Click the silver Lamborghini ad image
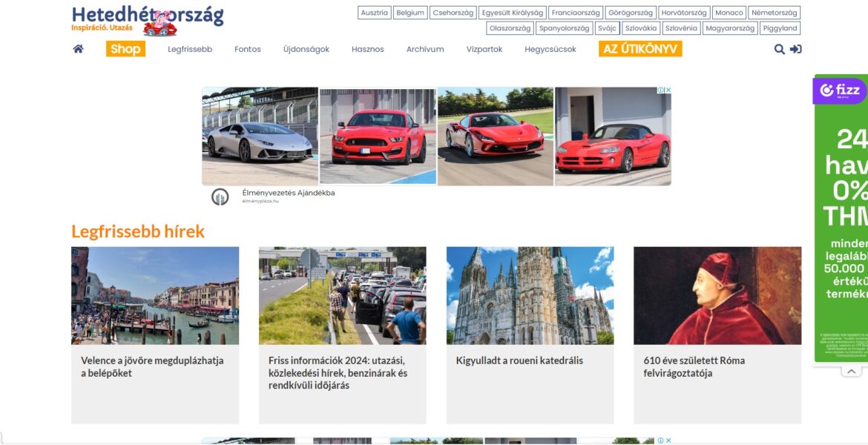The width and height of the screenshot is (868, 445). pos(260,136)
